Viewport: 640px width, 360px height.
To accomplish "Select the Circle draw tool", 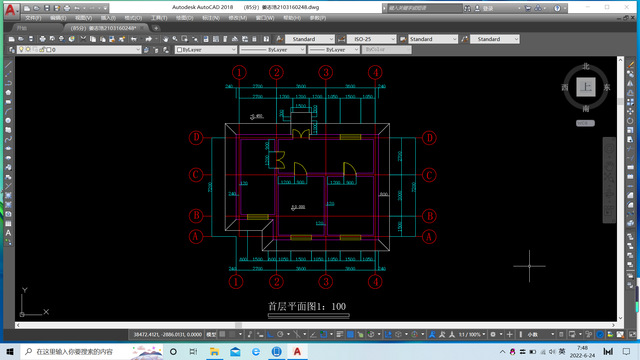I will pos(8,121).
